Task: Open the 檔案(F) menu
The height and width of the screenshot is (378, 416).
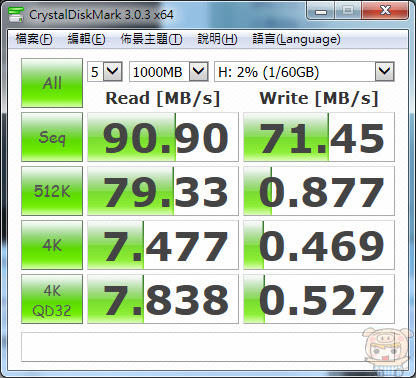Action: (x=34, y=39)
